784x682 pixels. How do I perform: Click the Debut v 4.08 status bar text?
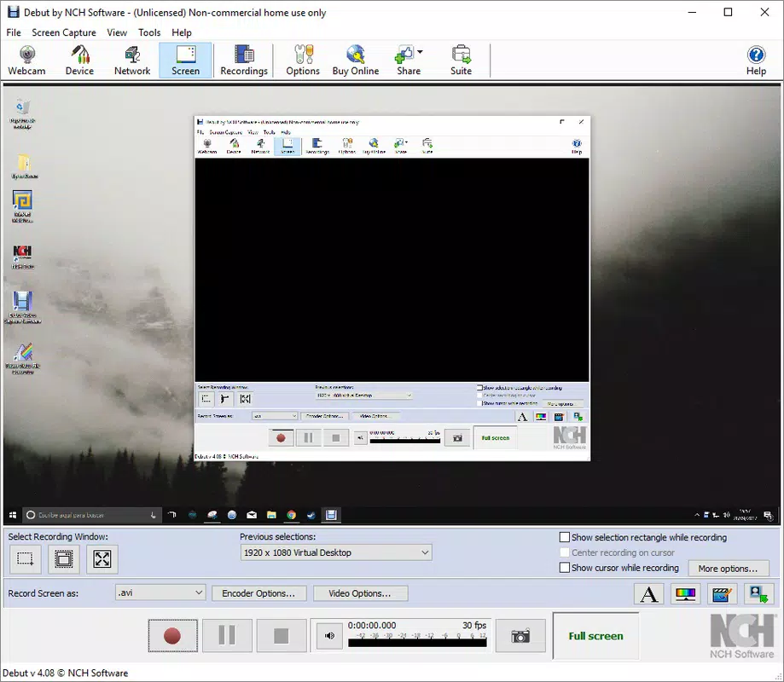66,673
